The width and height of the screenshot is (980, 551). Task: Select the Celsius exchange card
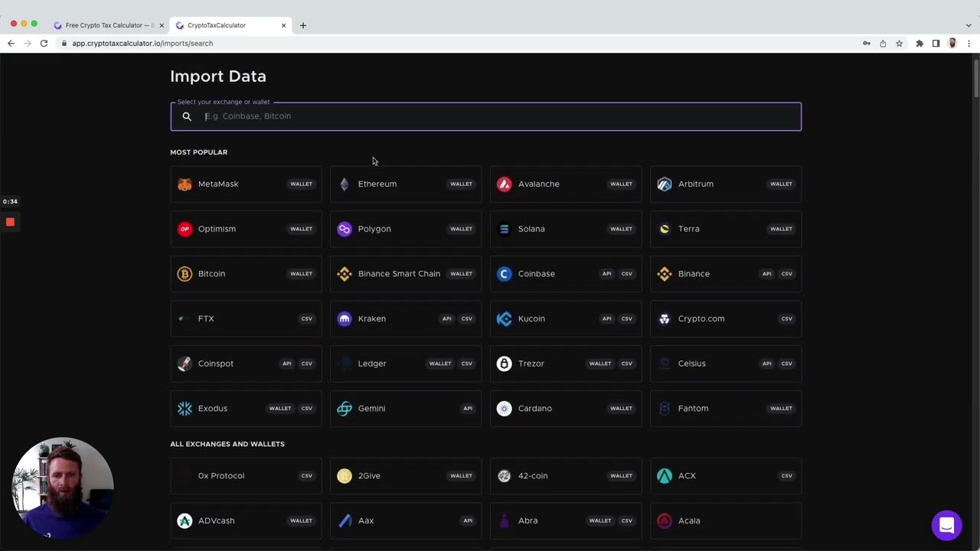pyautogui.click(x=726, y=364)
